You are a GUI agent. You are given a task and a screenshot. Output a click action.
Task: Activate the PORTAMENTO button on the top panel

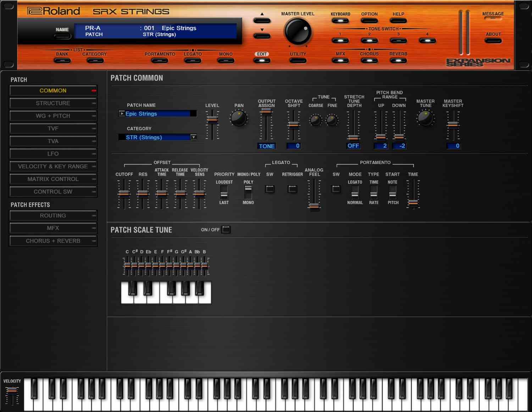[x=160, y=60]
